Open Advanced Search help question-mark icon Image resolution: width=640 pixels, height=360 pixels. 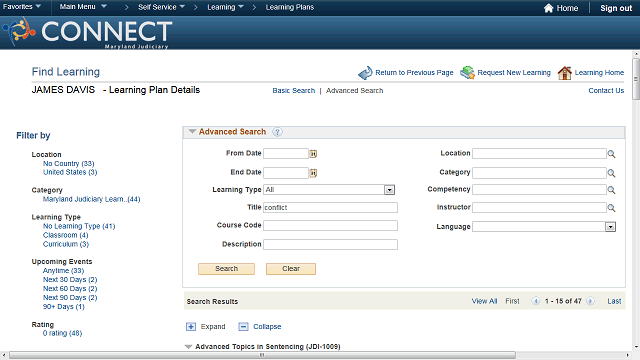(277, 132)
